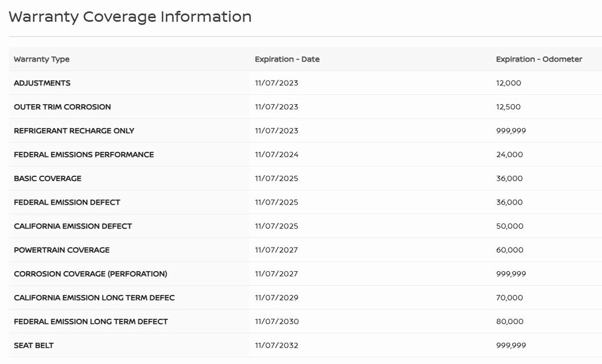Viewport: 602px width, 364px height.
Task: Click CORROSION COVERAGE (PERFORATION) entry
Action: (x=91, y=274)
